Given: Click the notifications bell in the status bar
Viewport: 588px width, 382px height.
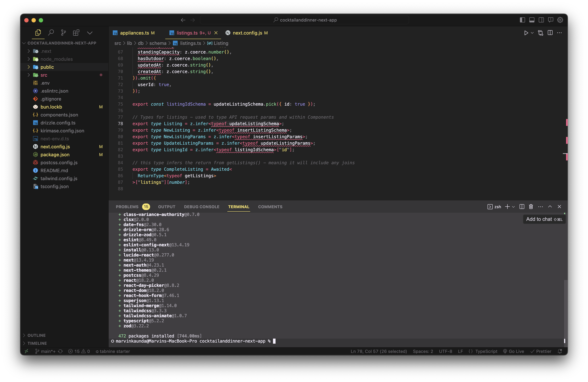Looking at the screenshot, I should pos(560,351).
